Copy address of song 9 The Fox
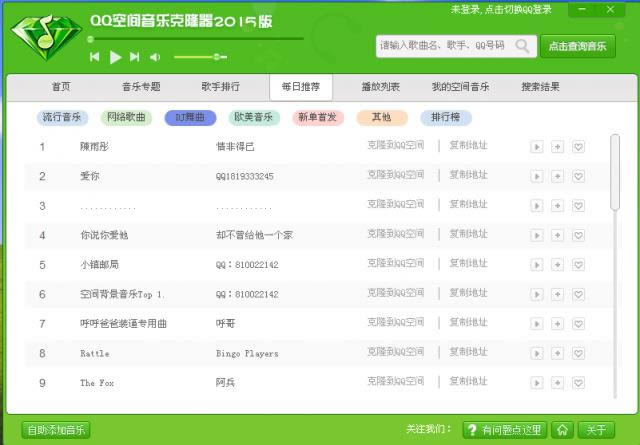This screenshot has width=640, height=445. click(x=469, y=381)
